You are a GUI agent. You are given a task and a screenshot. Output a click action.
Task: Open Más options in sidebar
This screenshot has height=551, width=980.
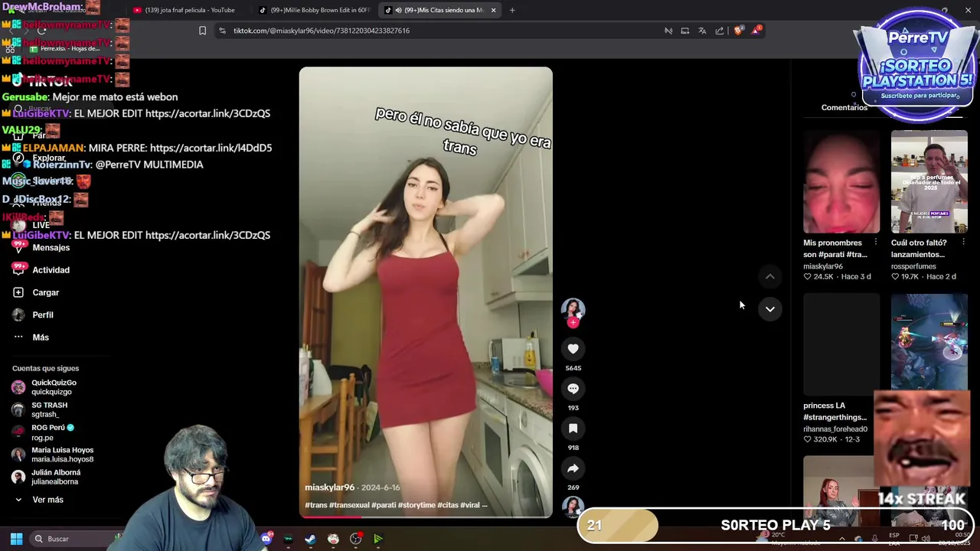31,337
